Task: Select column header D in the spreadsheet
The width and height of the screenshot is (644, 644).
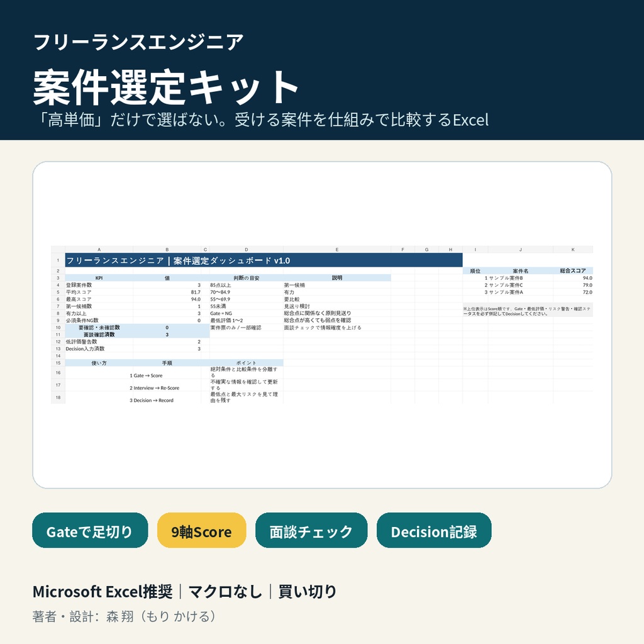Action: [247, 249]
